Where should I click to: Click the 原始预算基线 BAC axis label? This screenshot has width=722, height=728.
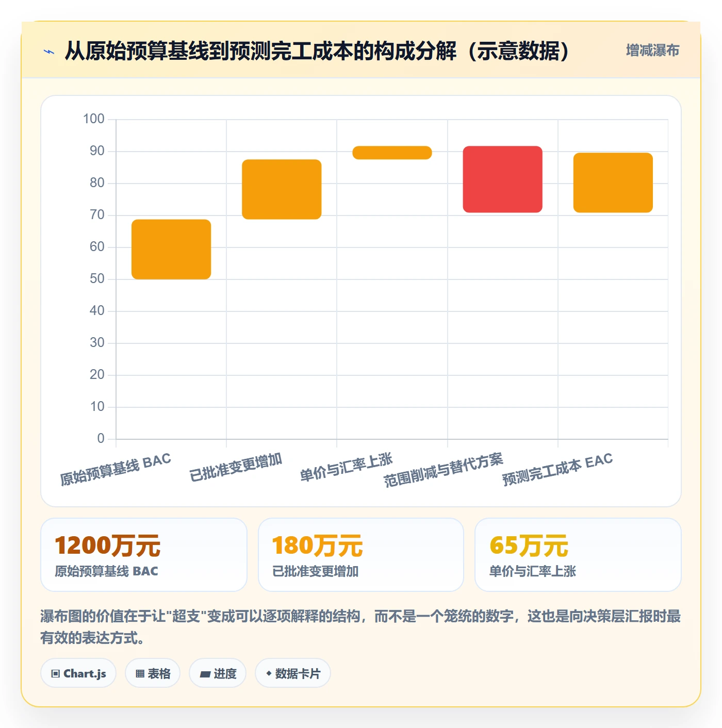click(116, 470)
